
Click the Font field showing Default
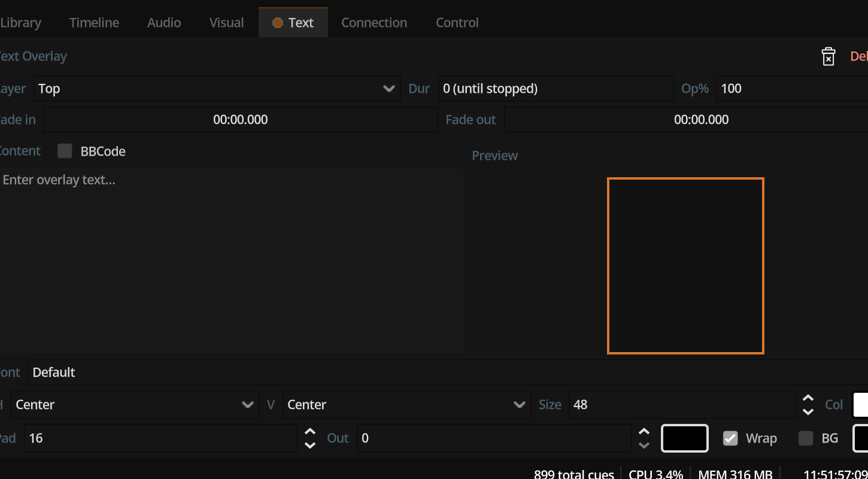[x=448, y=372]
